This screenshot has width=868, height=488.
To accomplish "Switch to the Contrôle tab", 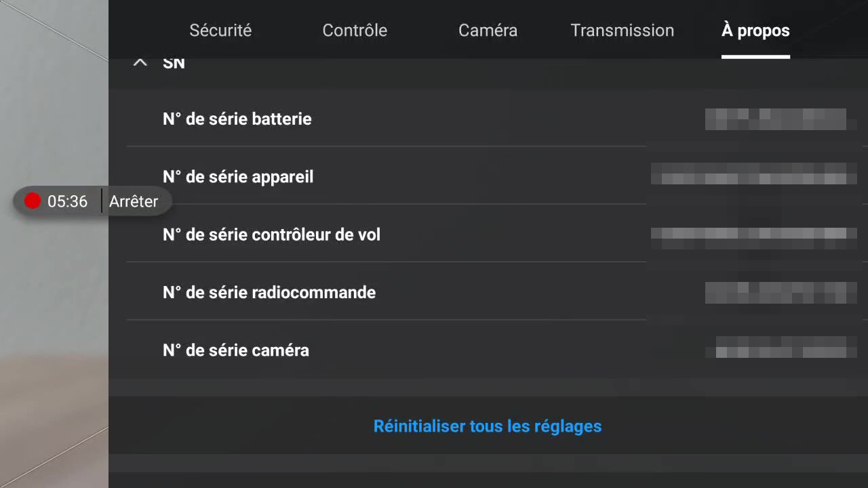I will click(x=355, y=30).
